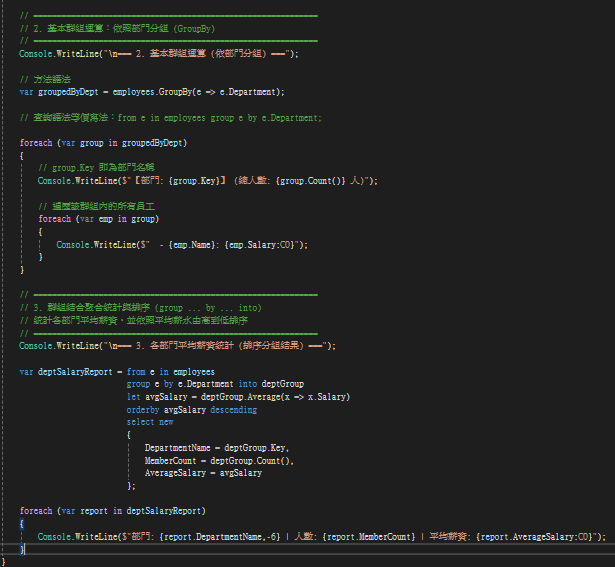Click the 'into' keyword before deptGroup
This screenshot has height=567, width=615.
click(248, 384)
